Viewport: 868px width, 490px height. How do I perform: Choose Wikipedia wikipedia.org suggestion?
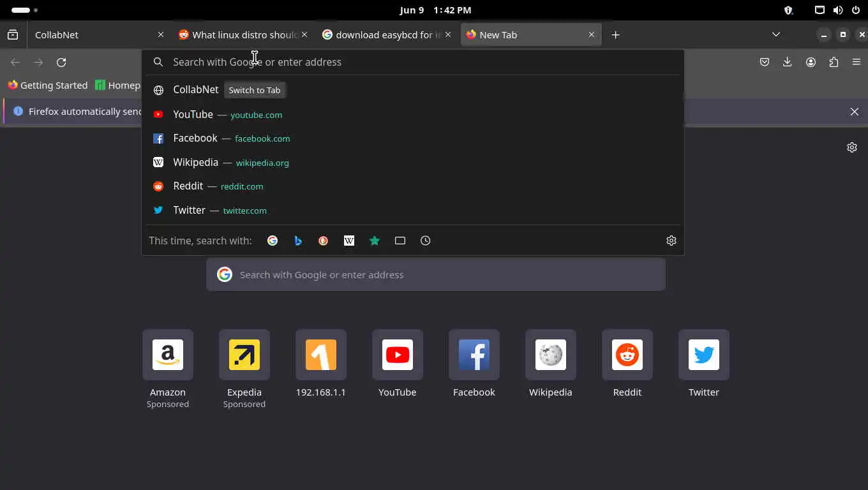[413, 162]
